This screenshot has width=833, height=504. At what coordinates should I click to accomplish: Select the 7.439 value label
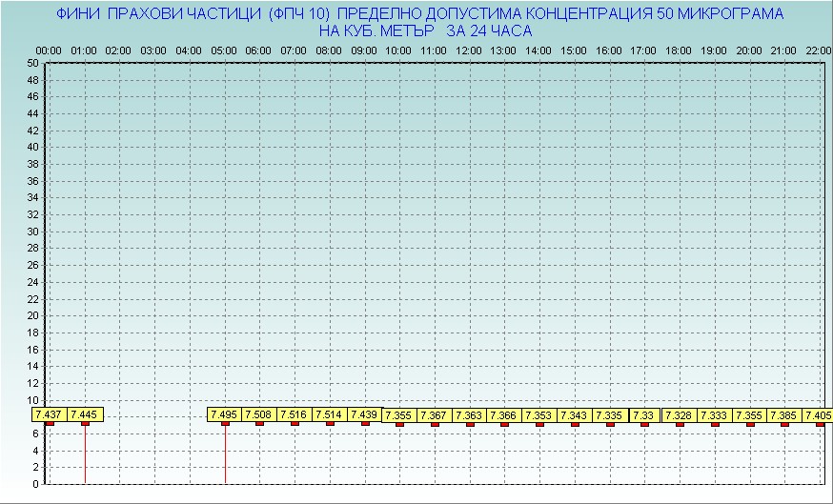point(364,414)
